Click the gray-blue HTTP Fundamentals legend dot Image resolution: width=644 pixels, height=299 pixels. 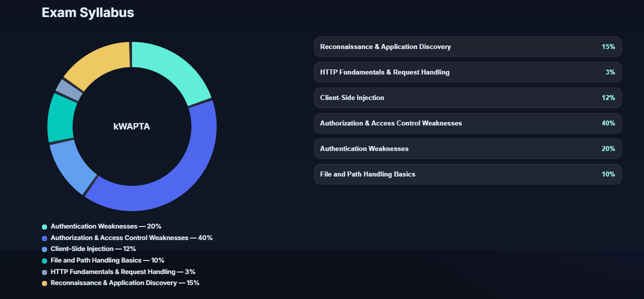(x=44, y=272)
